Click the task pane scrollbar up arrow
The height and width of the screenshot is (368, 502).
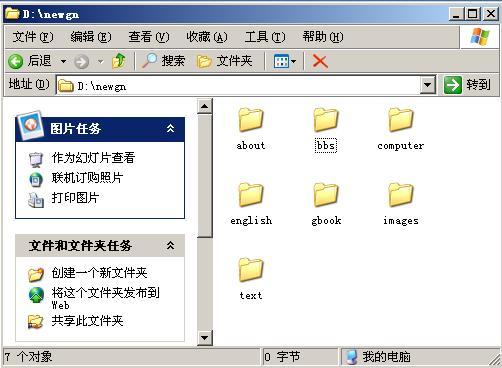205,106
